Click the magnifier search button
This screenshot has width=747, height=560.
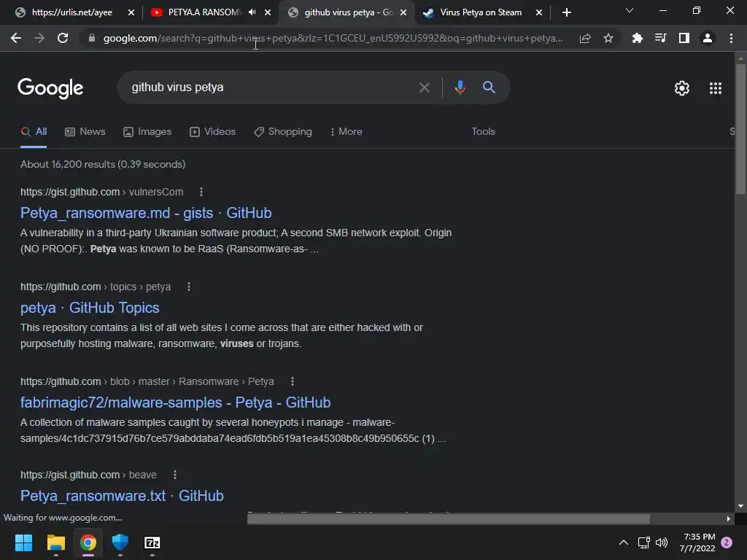tap(489, 87)
